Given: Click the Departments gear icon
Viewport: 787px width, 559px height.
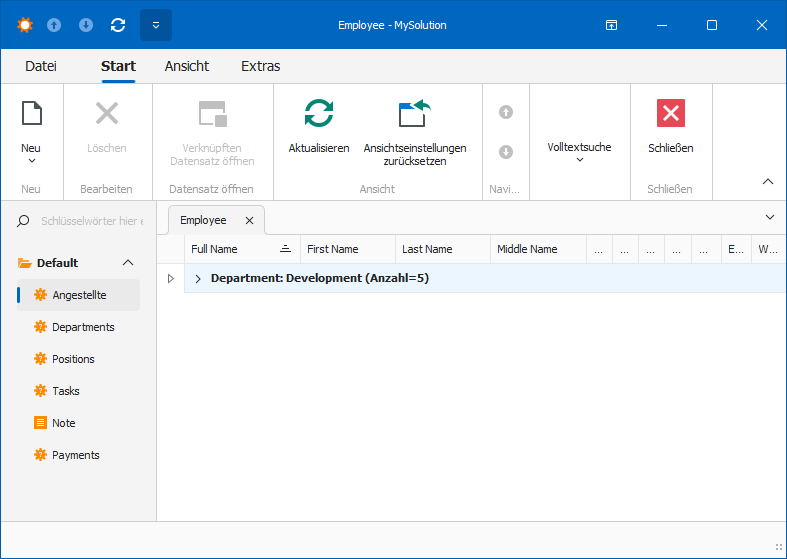Looking at the screenshot, I should coord(40,327).
